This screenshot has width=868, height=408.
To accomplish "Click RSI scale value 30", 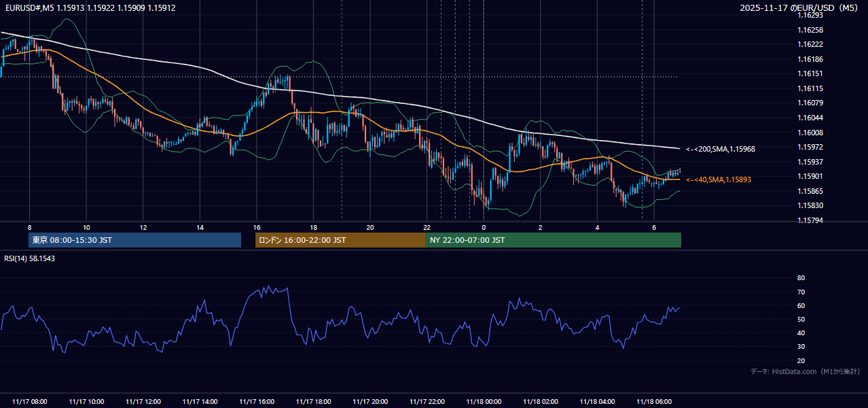I will coord(801,347).
